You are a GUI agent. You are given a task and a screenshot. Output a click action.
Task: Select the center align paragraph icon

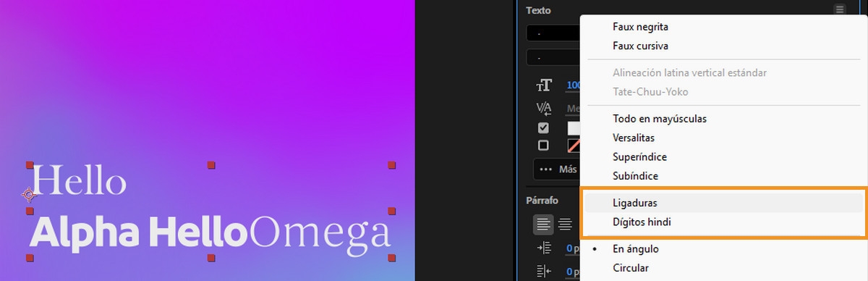[566, 225]
